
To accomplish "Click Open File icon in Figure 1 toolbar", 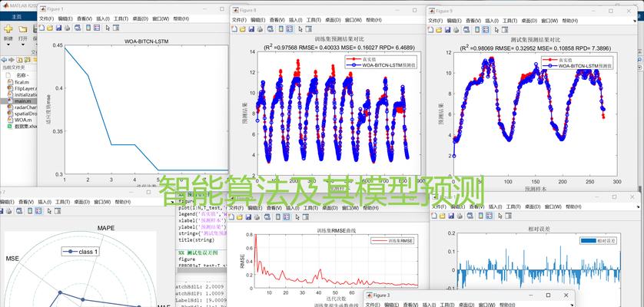I will pos(50,28).
